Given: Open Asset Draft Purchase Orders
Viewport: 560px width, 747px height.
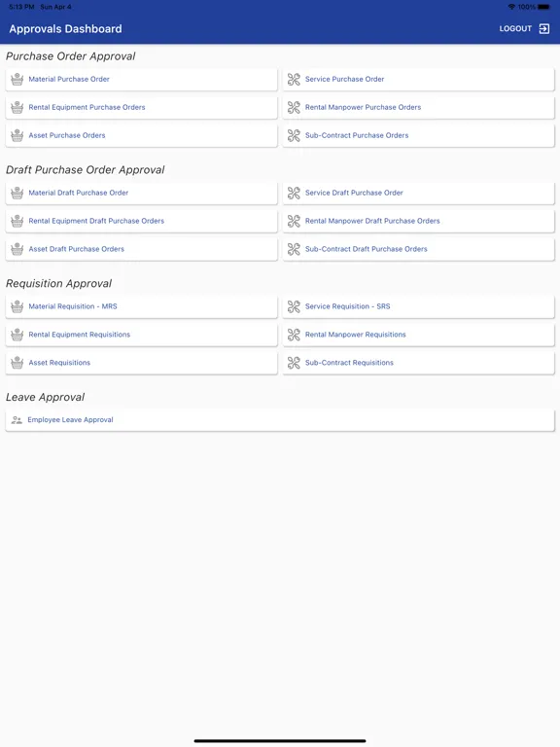Looking at the screenshot, I should (141, 249).
